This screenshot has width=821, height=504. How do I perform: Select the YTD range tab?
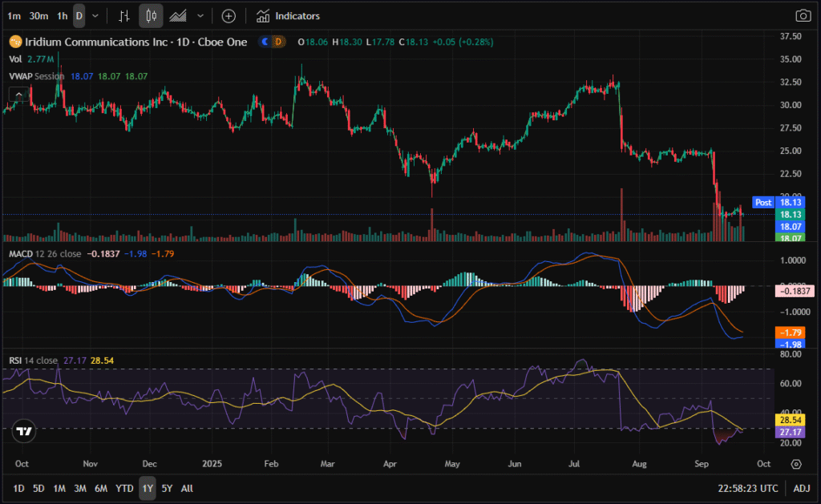[x=124, y=488]
